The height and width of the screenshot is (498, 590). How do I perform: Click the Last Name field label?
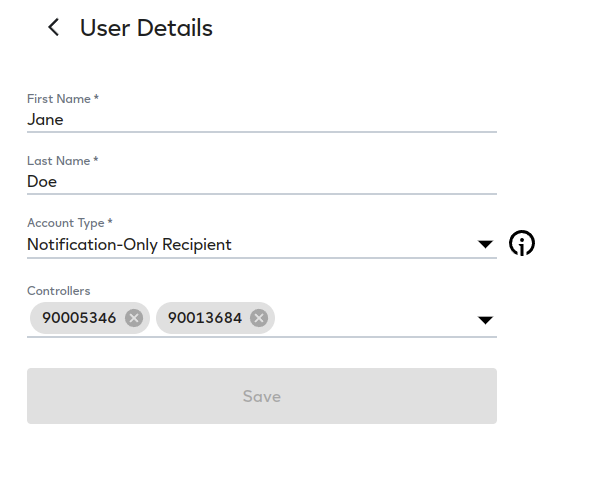tap(59, 161)
